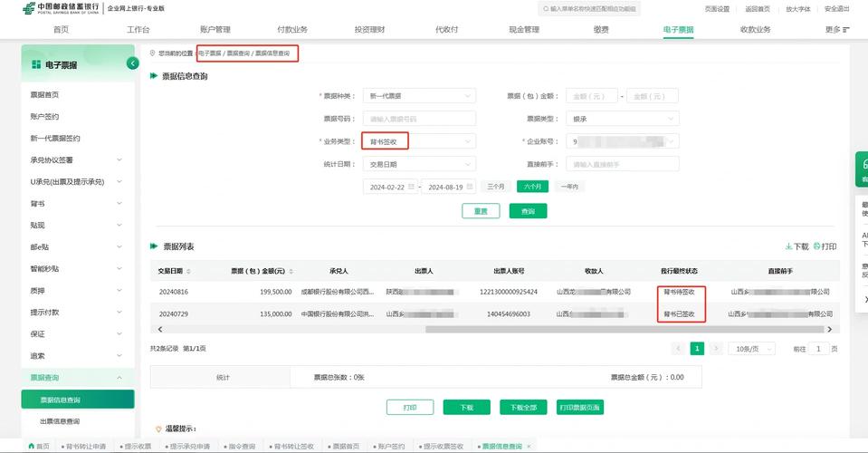Open the 10条/页 page size dropdown
Viewport: 868px width, 453px height.
coord(751,349)
